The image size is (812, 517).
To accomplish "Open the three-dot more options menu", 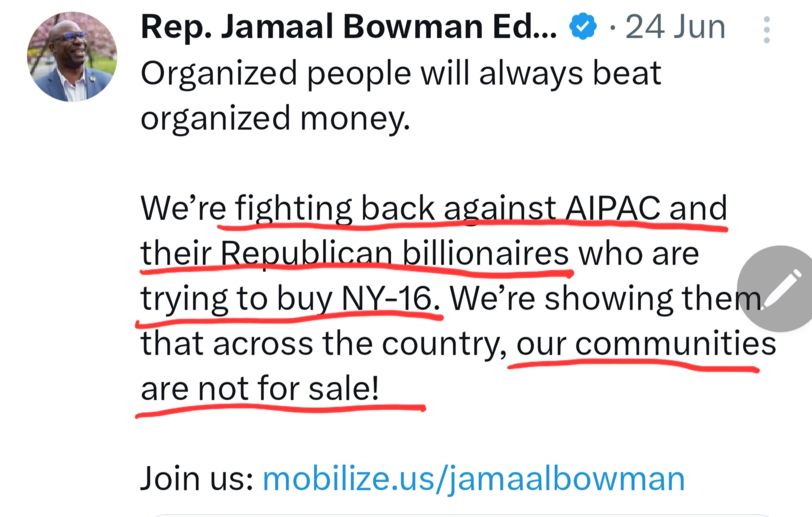I will point(767,30).
